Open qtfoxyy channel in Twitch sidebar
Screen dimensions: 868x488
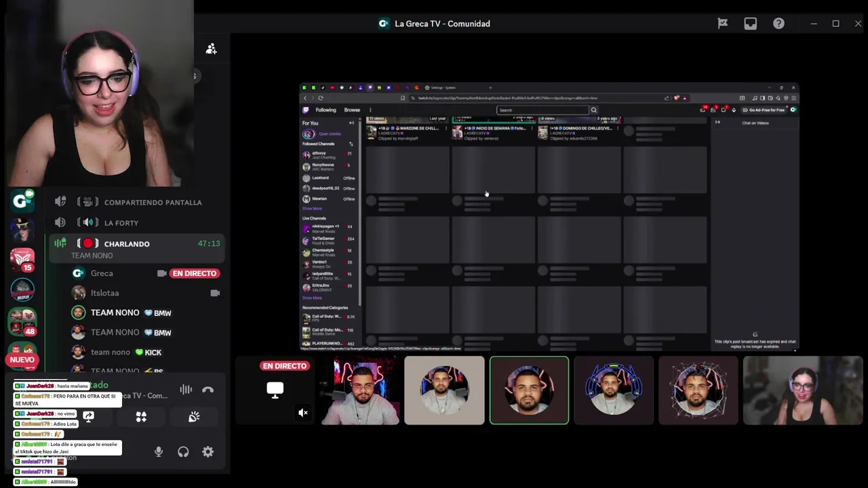coord(329,155)
